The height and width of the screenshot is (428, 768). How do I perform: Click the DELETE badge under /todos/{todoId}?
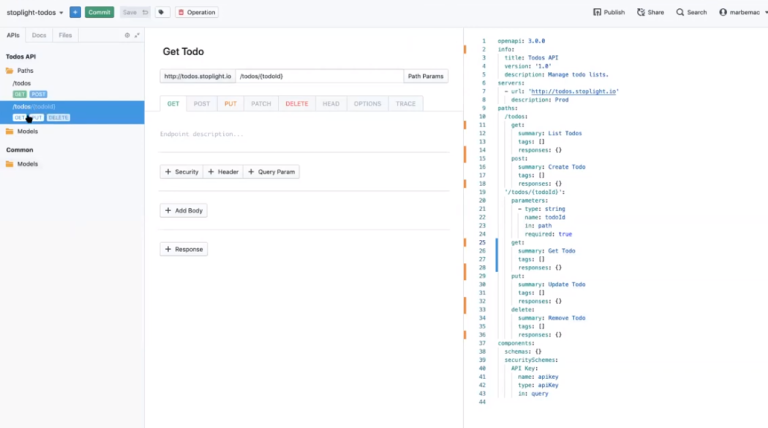[58, 118]
